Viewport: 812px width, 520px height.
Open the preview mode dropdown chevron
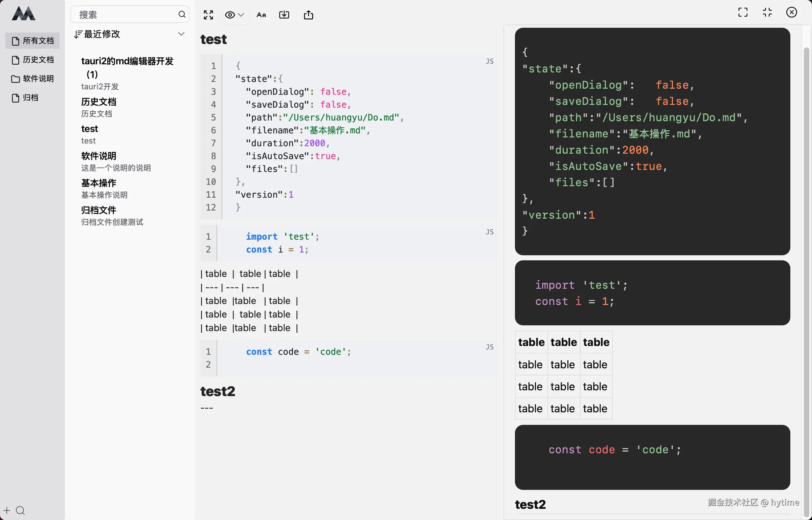[x=241, y=15]
